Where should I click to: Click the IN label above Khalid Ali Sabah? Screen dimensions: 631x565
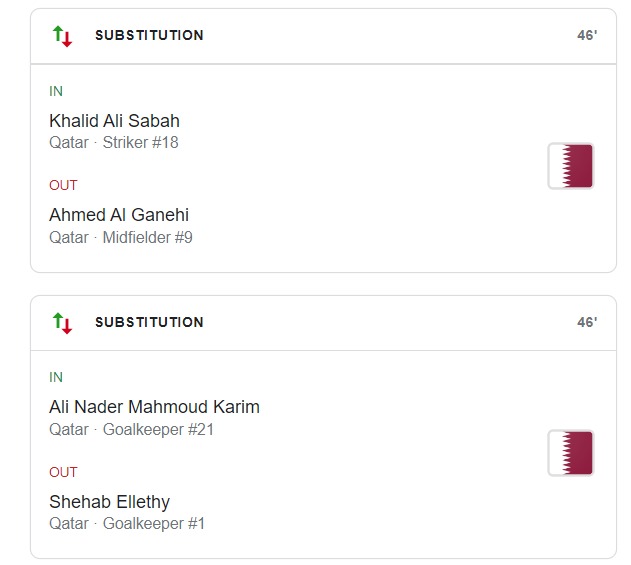pos(56,91)
